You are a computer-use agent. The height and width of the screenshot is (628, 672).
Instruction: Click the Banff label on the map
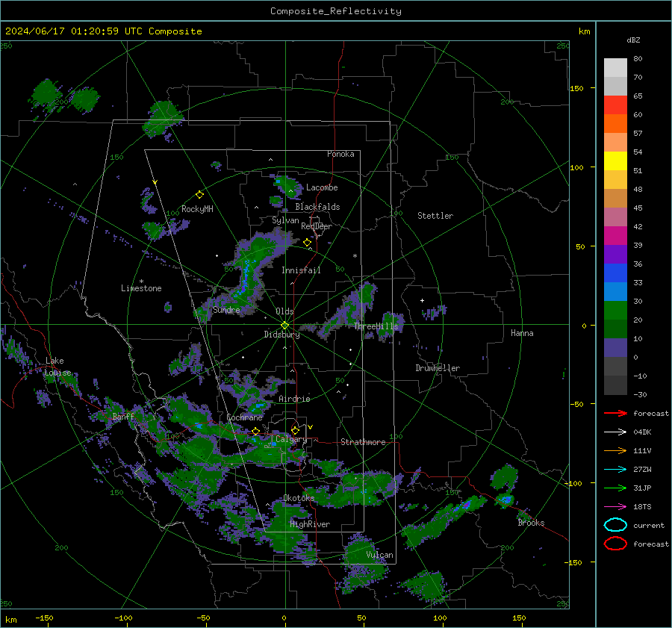pos(123,416)
